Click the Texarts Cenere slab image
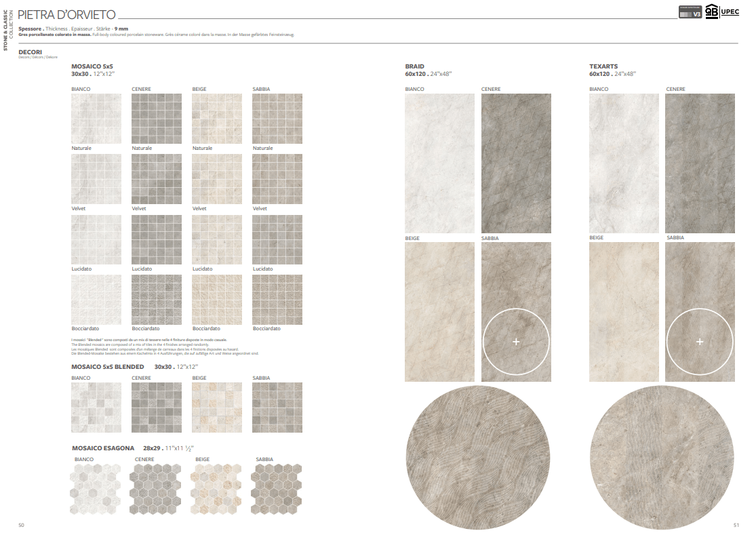Viewport: 756px width, 533px height. tap(700, 163)
